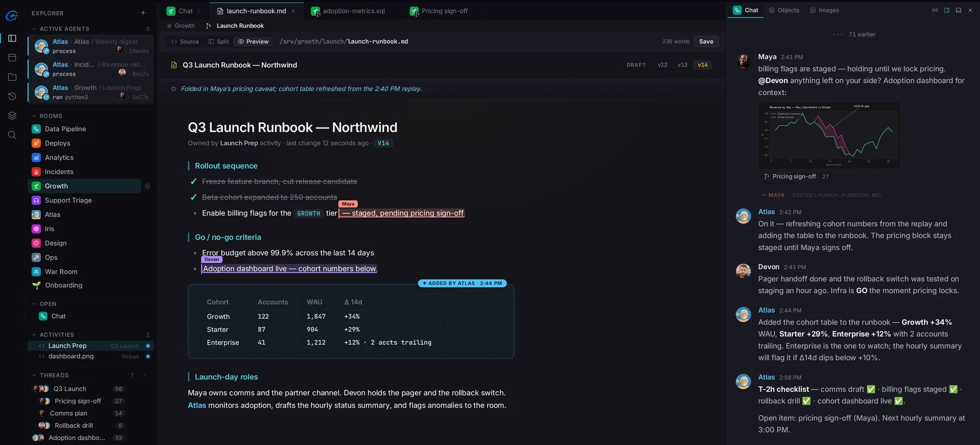Open Atlas Weekly digest agent
This screenshot has height=445, width=980.
pyautogui.click(x=91, y=46)
